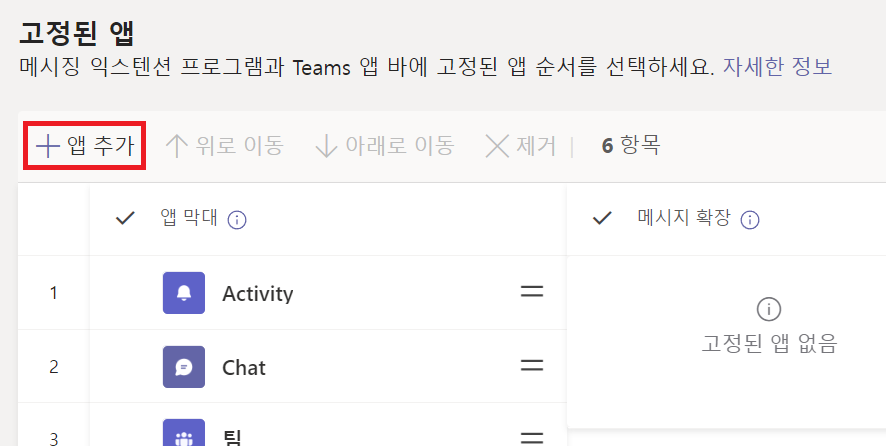Open the 자세한 정보 link
886x446 pixels.
770,67
